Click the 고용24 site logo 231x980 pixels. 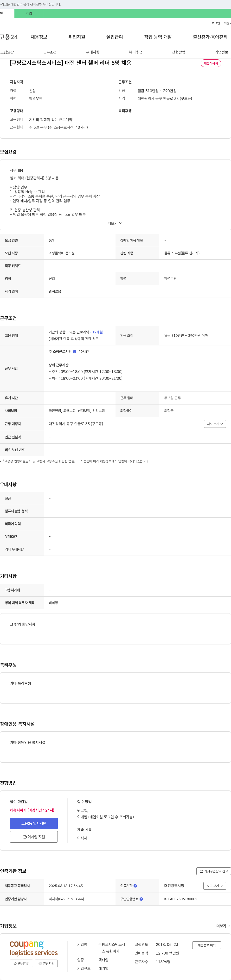point(9,37)
